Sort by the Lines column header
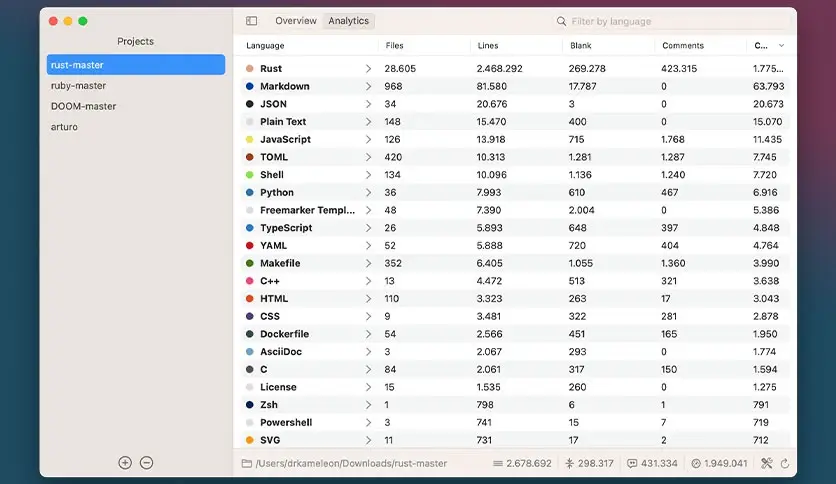The height and width of the screenshot is (484, 836). pyautogui.click(x=488, y=46)
